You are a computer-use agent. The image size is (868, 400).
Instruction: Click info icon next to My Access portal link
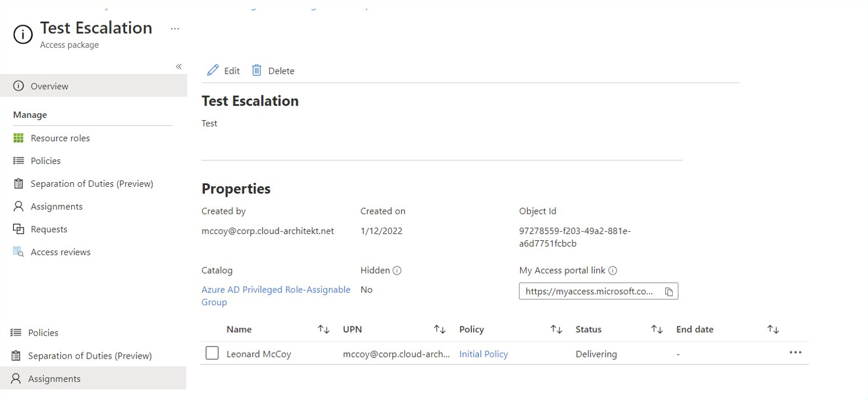613,270
